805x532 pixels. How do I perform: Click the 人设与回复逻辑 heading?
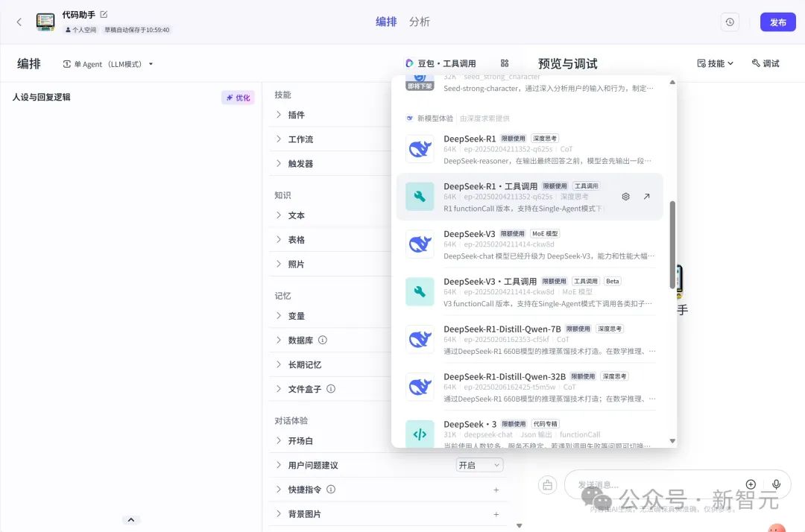(x=42, y=97)
